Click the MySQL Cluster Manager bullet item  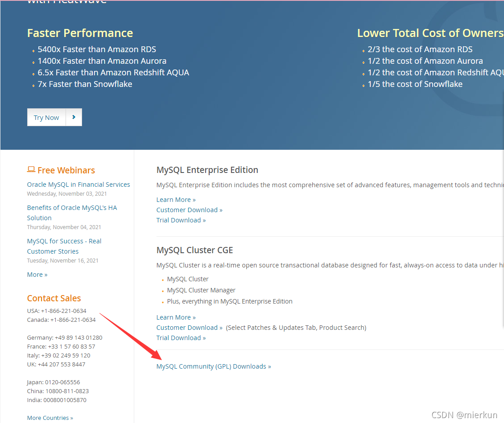(201, 290)
